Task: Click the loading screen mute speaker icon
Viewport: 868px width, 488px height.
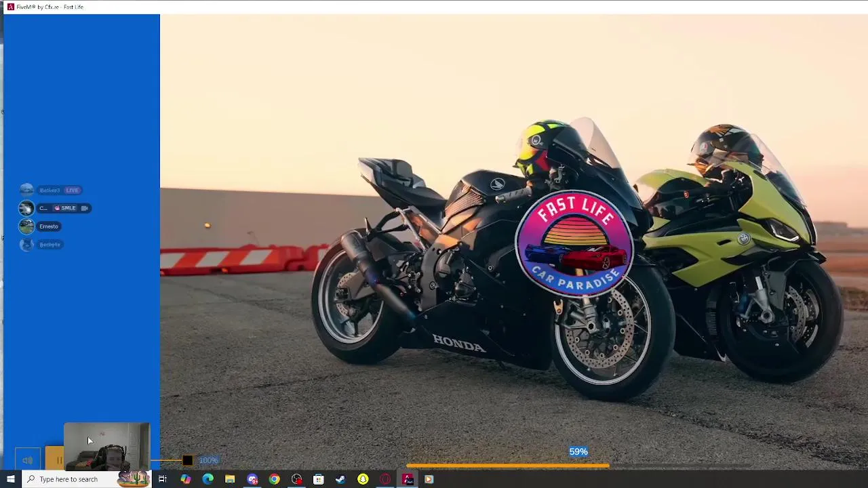Action: tap(27, 460)
